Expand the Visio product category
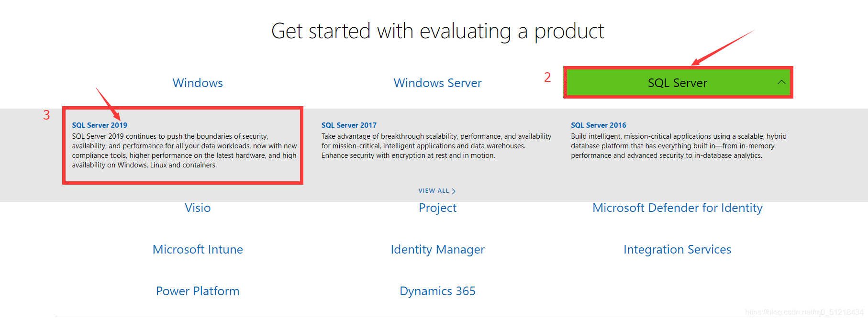Viewport: 868px width, 321px height. point(198,208)
